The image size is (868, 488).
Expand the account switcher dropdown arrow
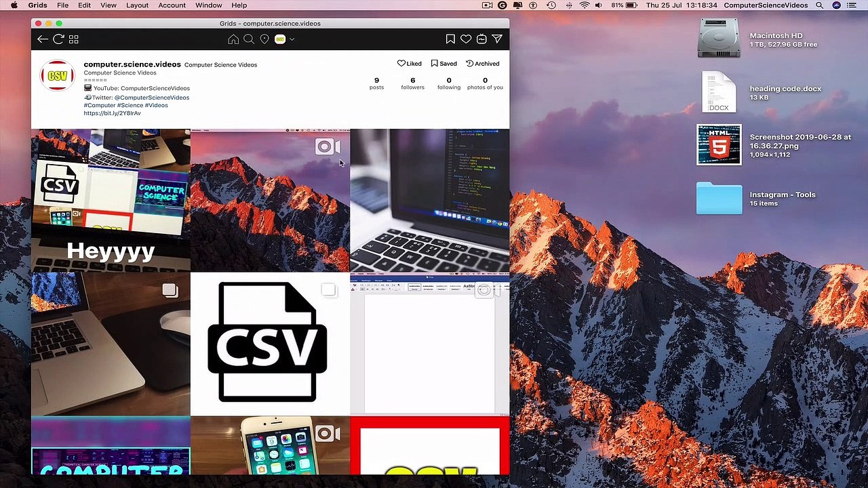click(x=292, y=39)
